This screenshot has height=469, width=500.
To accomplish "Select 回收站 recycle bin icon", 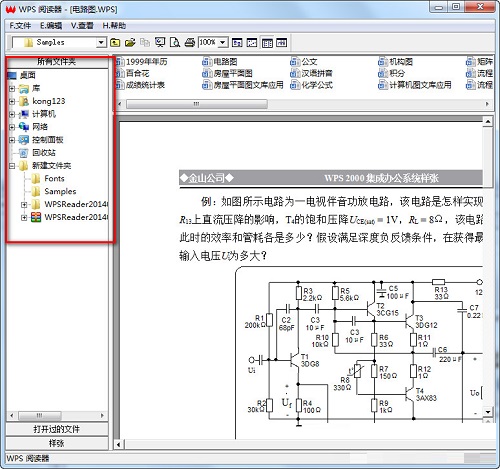I will (24, 153).
